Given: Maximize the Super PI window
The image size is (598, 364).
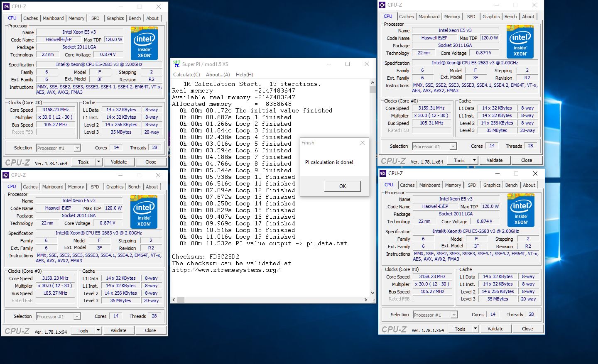Looking at the screenshot, I should 348,64.
